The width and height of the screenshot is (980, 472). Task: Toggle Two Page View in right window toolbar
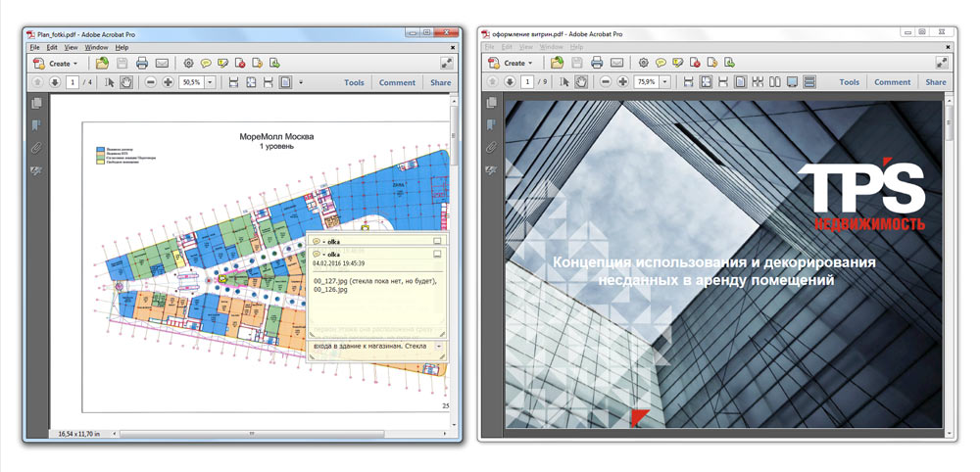point(775,82)
